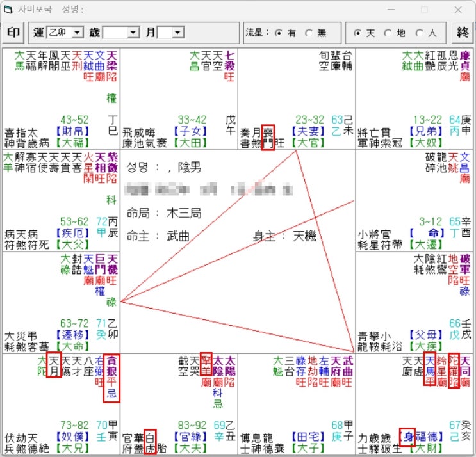Viewport: 476px width, 457px height.
Task: Click the 命局 木三局 text
Action: click(164, 214)
